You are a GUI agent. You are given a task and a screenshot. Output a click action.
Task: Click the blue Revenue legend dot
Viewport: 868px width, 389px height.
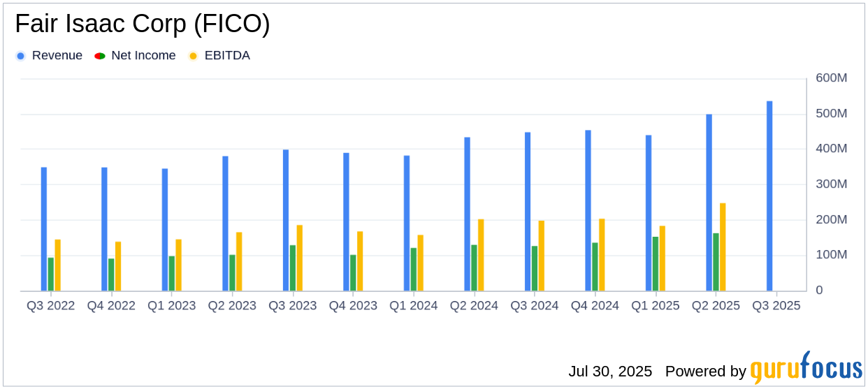click(20, 56)
